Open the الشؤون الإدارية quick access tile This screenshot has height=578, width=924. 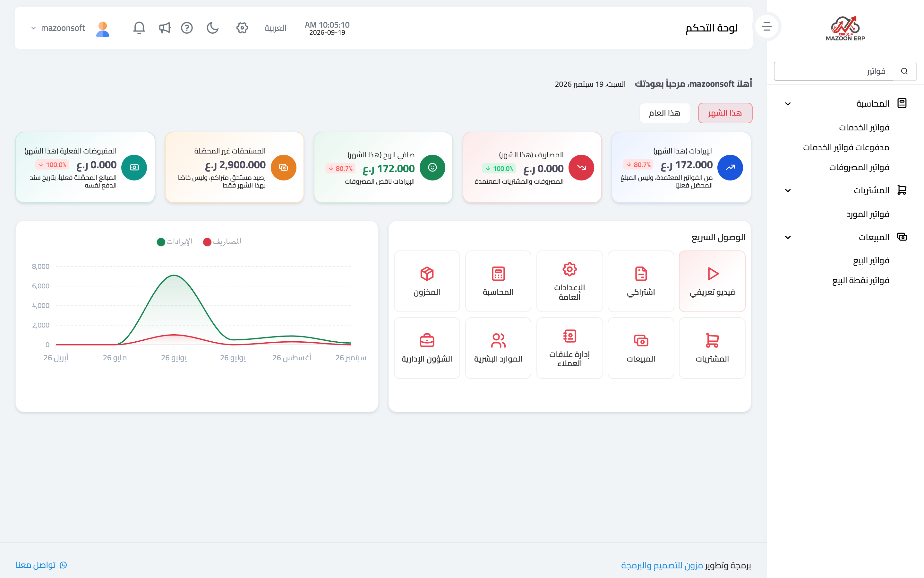[427, 348]
